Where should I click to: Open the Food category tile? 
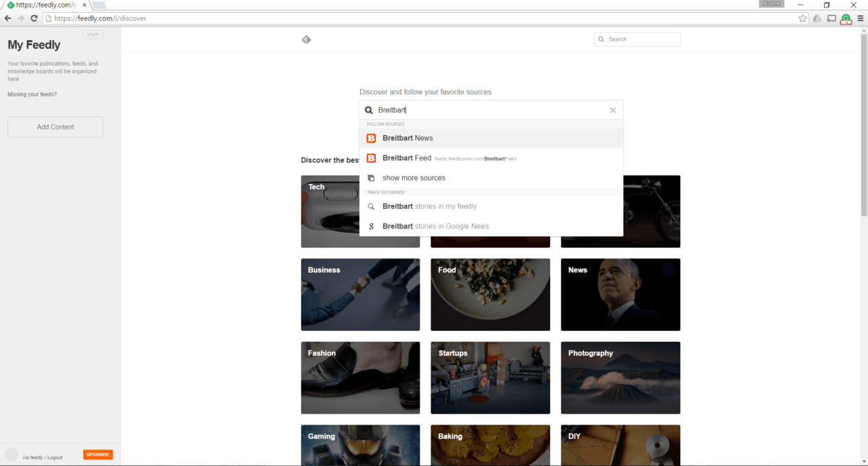point(490,294)
